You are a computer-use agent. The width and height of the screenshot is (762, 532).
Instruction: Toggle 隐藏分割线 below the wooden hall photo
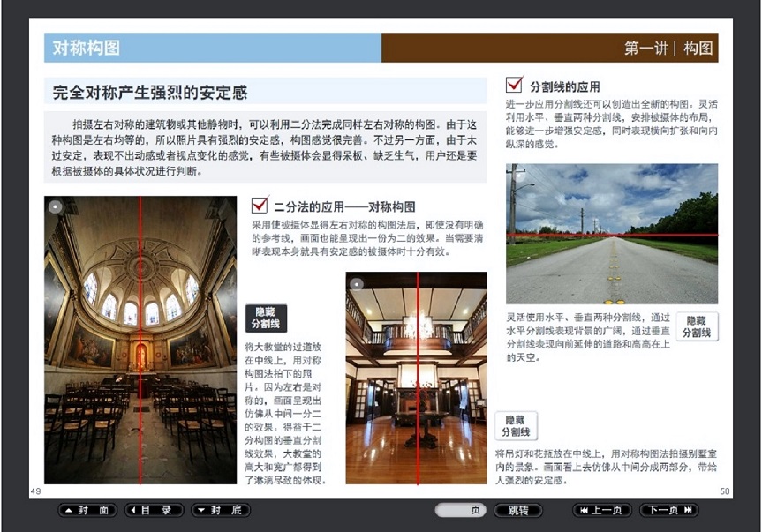pyautogui.click(x=516, y=426)
